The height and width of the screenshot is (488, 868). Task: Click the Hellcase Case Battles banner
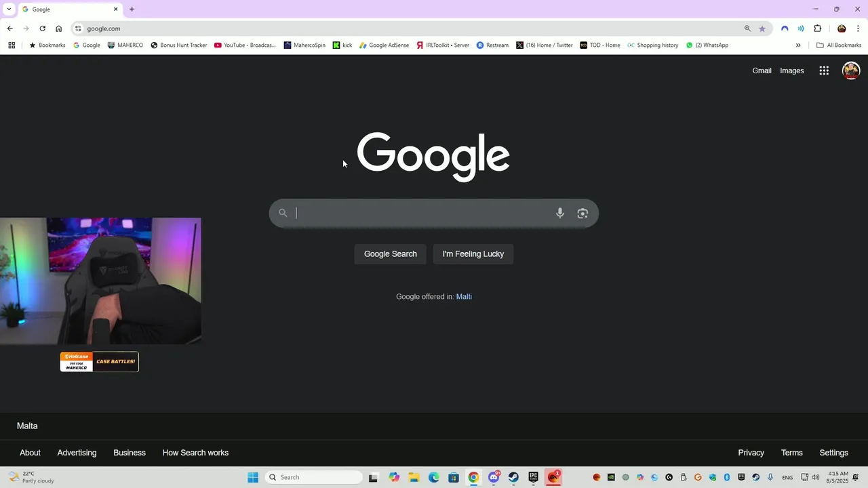[x=99, y=361]
